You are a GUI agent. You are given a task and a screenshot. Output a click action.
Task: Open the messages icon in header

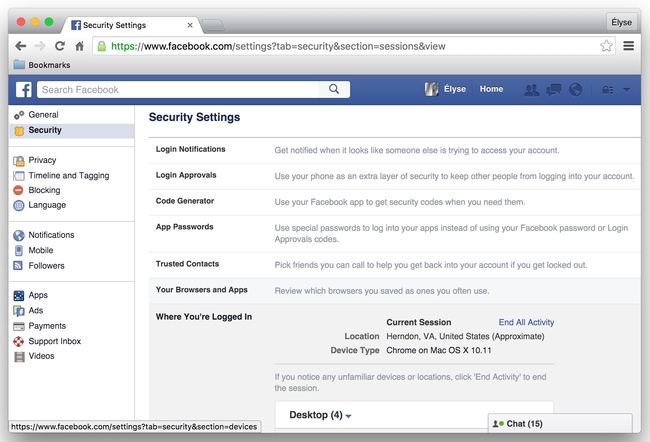click(x=553, y=89)
